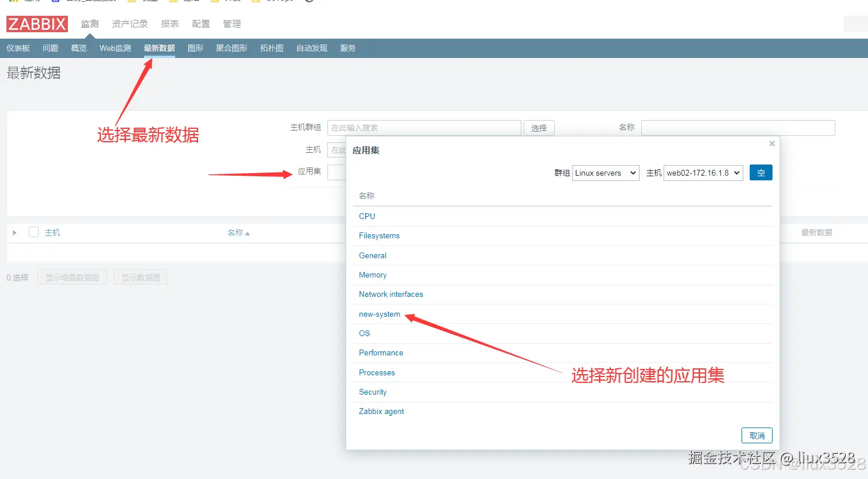Screen dimensions: 868x479
Task: Choose the Performance application
Action: coord(381,353)
